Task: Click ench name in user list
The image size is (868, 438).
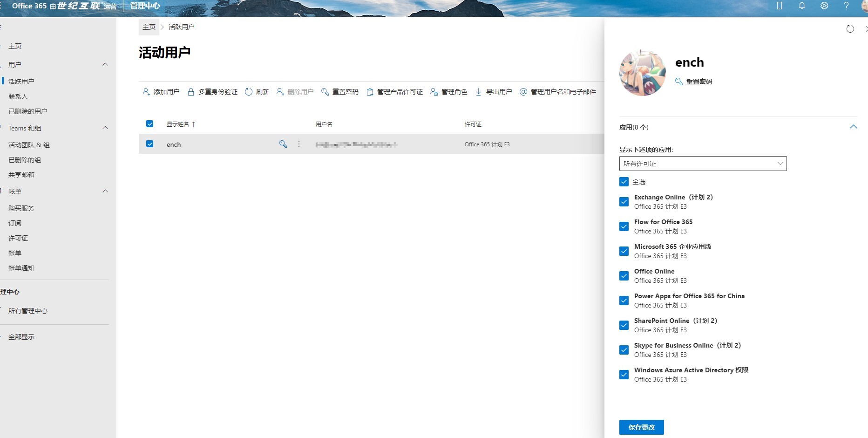Action: coord(174,144)
